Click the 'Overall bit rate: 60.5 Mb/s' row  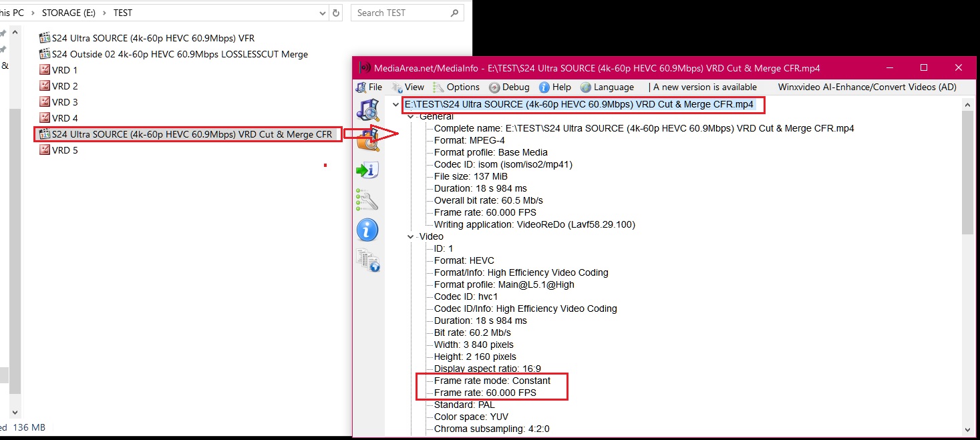488,200
